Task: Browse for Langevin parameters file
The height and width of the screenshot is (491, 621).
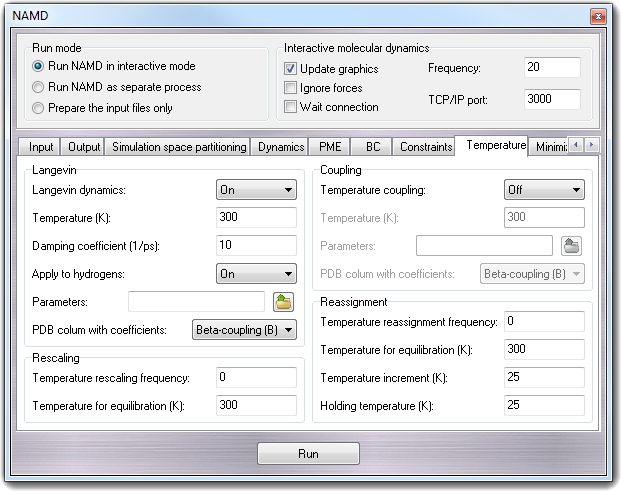Action: [x=283, y=301]
